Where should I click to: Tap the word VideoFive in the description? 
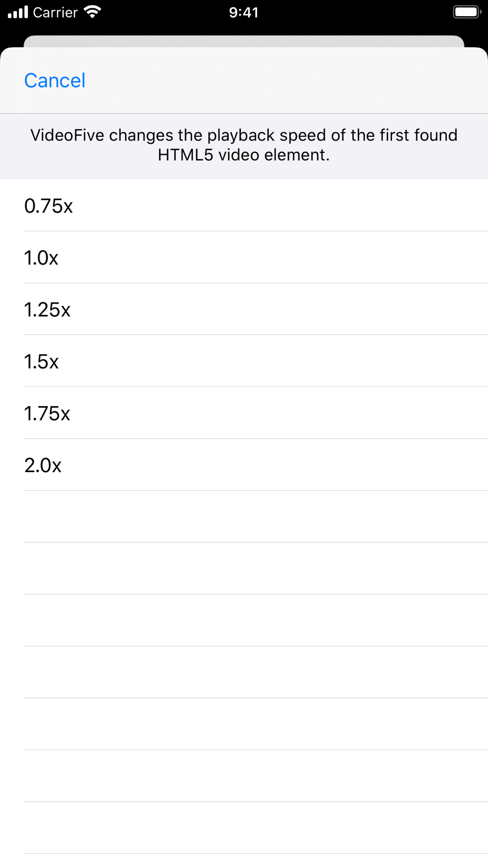point(67,135)
